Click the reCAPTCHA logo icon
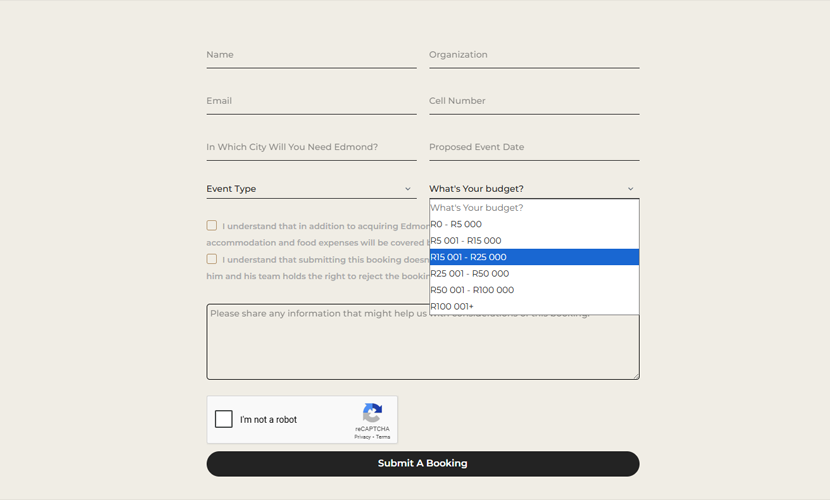Screen dimensions: 830x500 tap(372, 413)
